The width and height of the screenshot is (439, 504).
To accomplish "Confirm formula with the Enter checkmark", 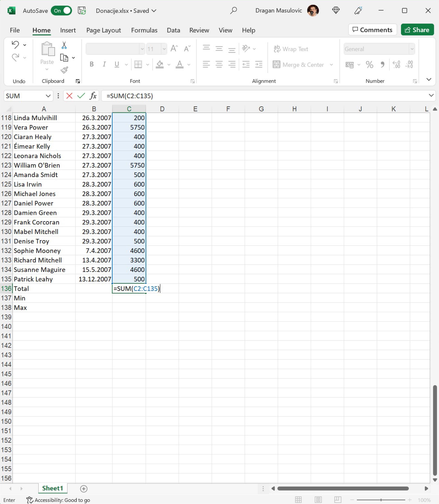I will point(81,96).
